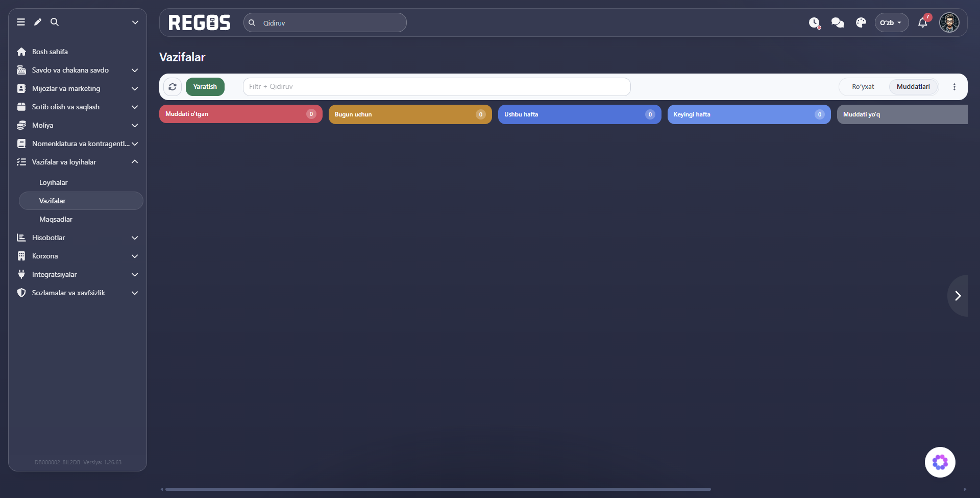Focus the Filtr + Qidiruv field
The width and height of the screenshot is (980, 498).
coord(437,87)
